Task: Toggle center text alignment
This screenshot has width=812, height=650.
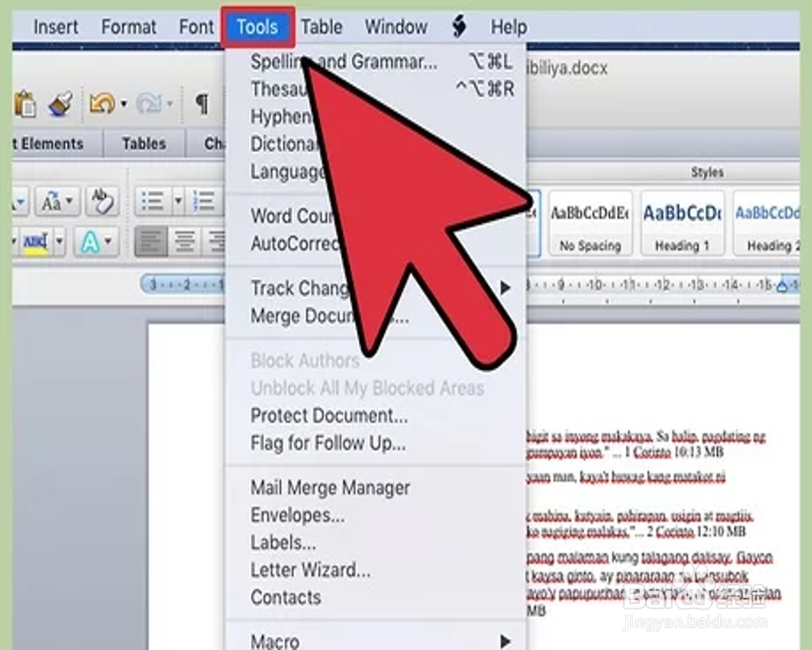Action: [x=185, y=241]
